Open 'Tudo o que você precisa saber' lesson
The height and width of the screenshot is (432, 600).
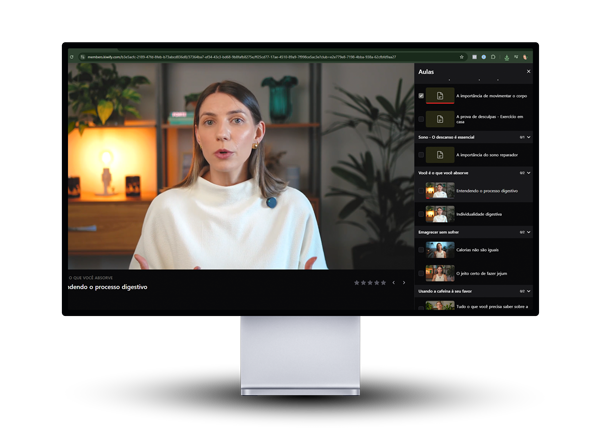[490, 305]
